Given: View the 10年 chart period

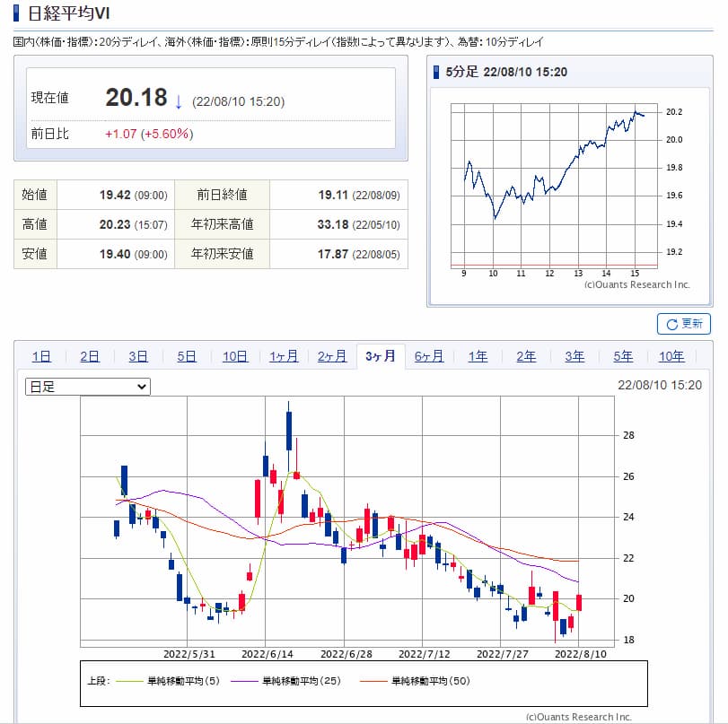Looking at the screenshot, I should 671,356.
